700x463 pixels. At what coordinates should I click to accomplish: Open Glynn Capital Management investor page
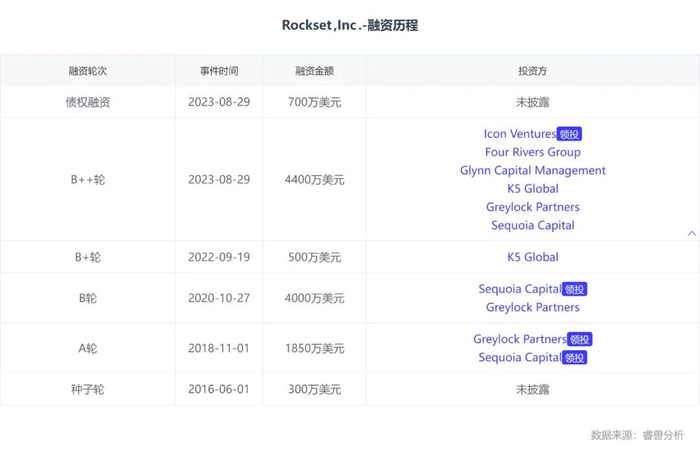[x=532, y=170]
